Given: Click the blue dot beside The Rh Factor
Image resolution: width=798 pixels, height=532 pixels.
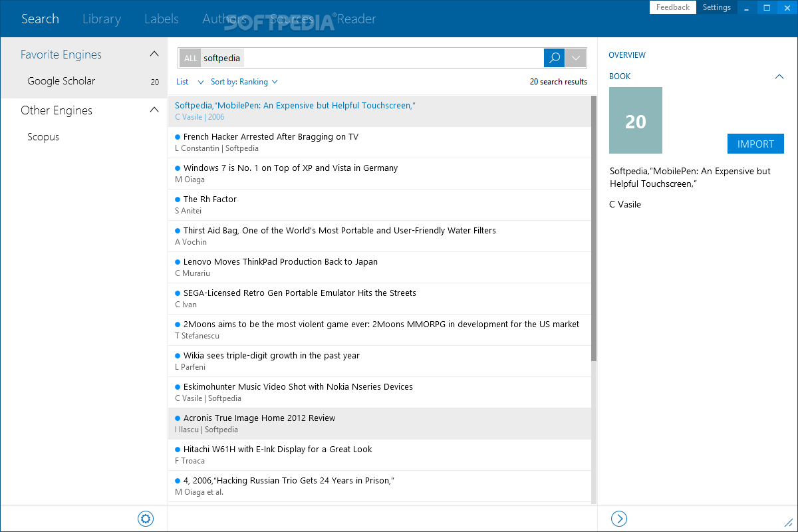Looking at the screenshot, I should pyautogui.click(x=178, y=199).
